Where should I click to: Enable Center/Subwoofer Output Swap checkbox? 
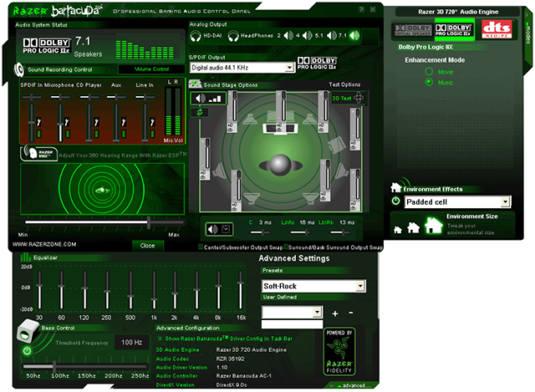[x=201, y=247]
